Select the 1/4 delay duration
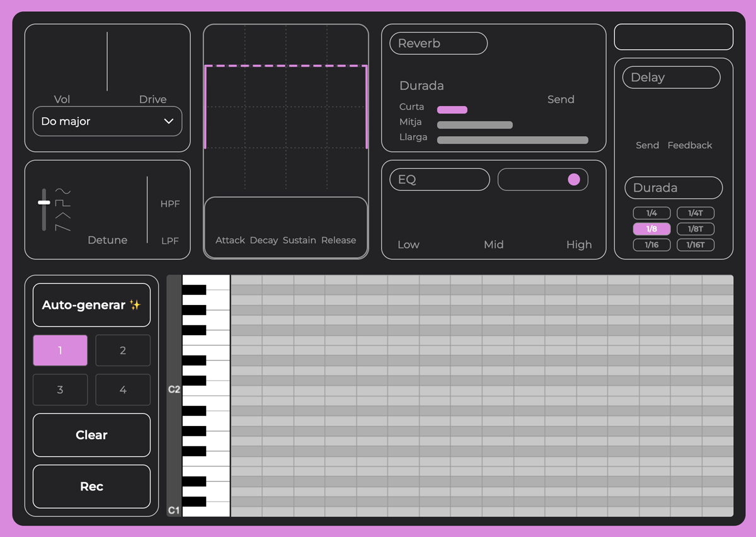 click(651, 214)
